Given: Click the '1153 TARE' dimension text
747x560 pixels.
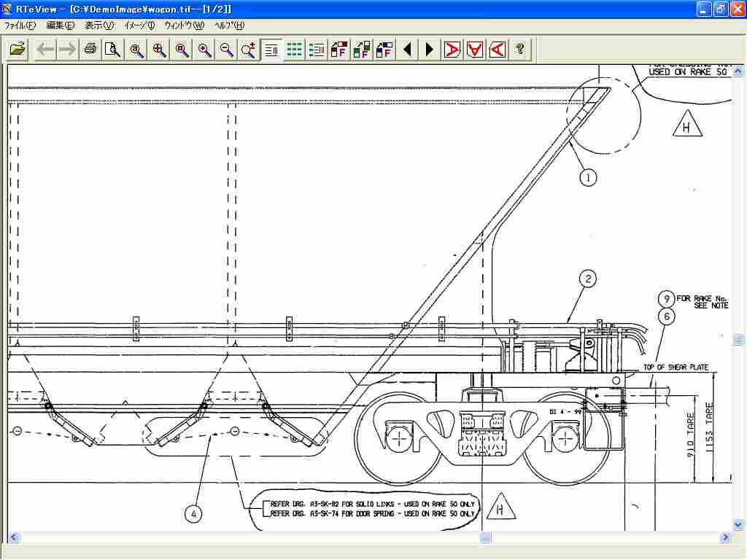Looking at the screenshot, I should click(709, 428).
